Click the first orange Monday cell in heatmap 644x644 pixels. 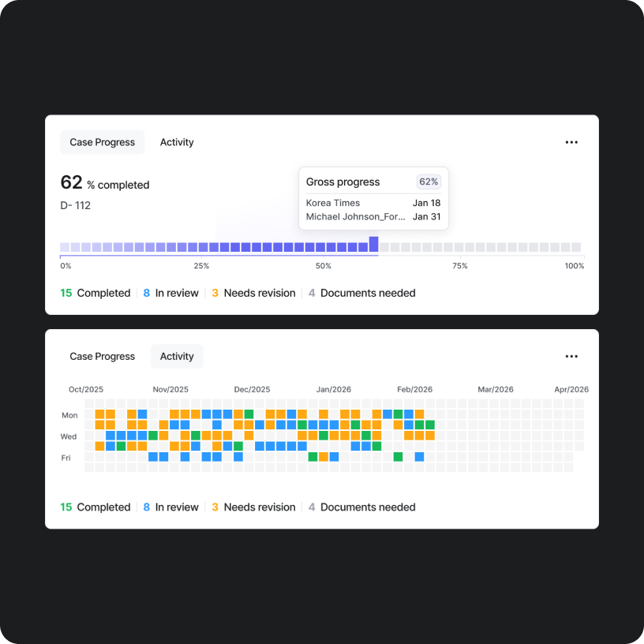(x=99, y=414)
